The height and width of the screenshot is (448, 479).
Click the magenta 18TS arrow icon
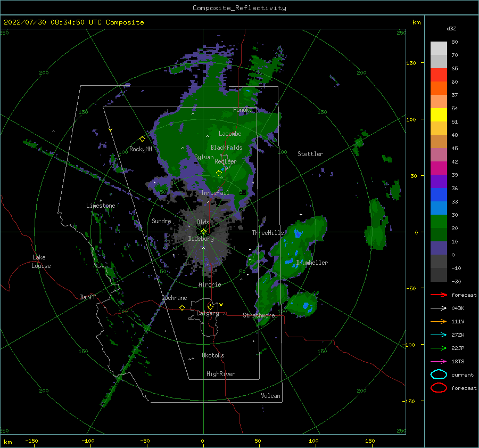click(x=439, y=362)
